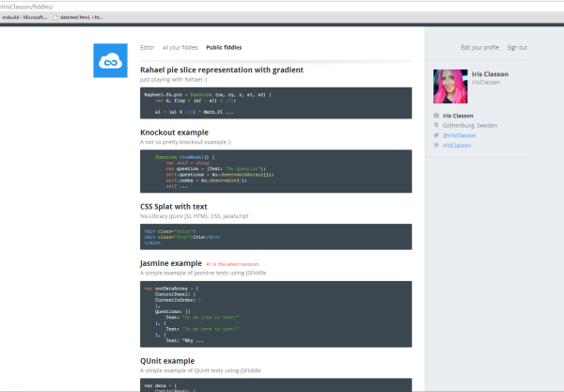This screenshot has height=392, width=564.
Task: Click the browser address bar URL
Action: coord(26,7)
